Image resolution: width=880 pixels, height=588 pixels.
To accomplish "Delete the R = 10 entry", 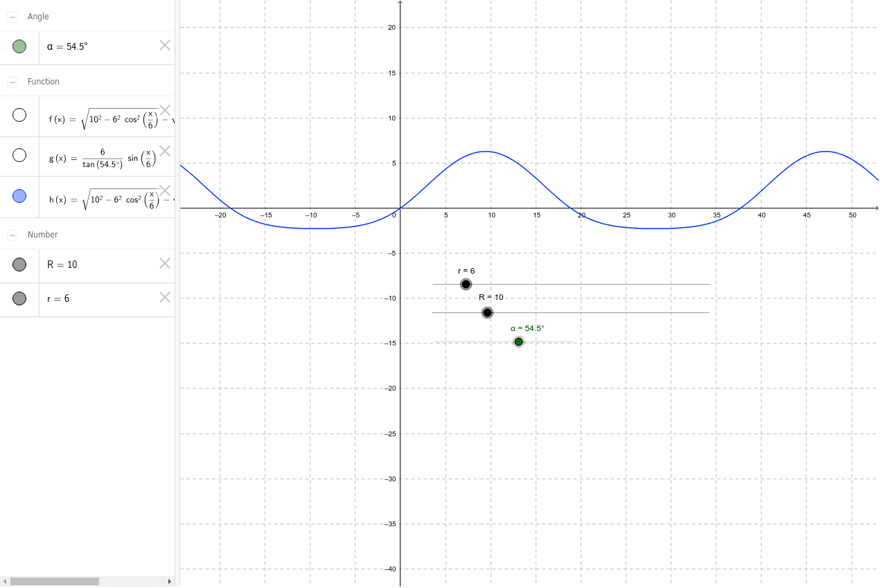I will [x=165, y=263].
